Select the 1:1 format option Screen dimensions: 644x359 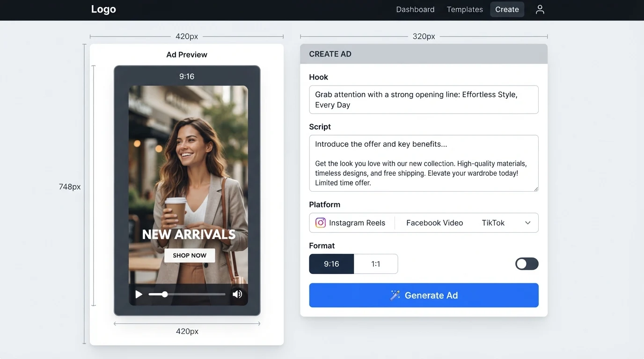coord(376,264)
